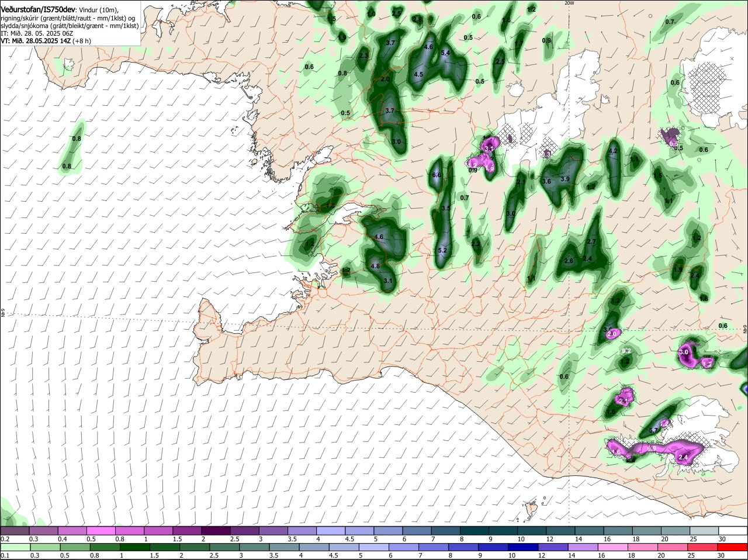Click the 'IT: Mið. 28. 05. 2025 06Z' line
748x560 pixels.
point(37,33)
